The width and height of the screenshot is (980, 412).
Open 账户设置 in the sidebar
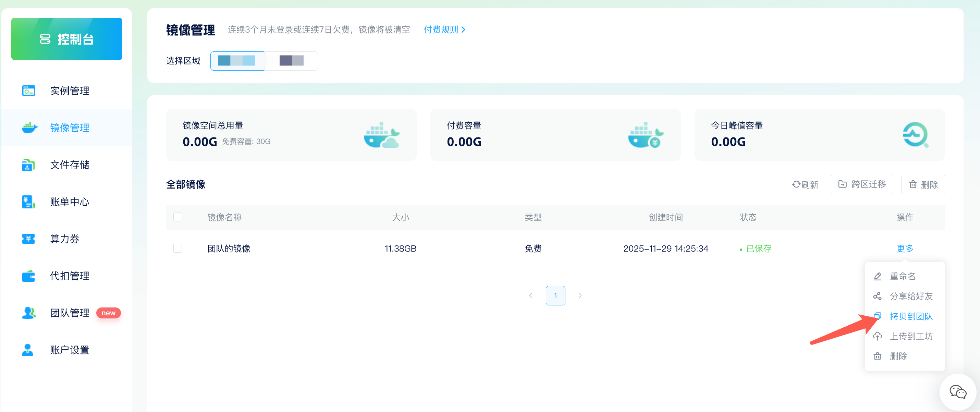tap(69, 350)
